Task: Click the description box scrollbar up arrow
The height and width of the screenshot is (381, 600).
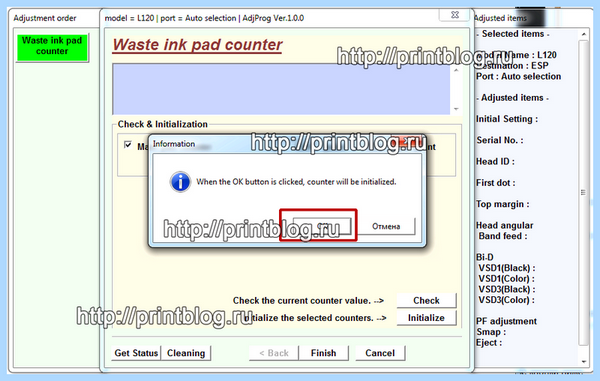Action: click(x=456, y=70)
